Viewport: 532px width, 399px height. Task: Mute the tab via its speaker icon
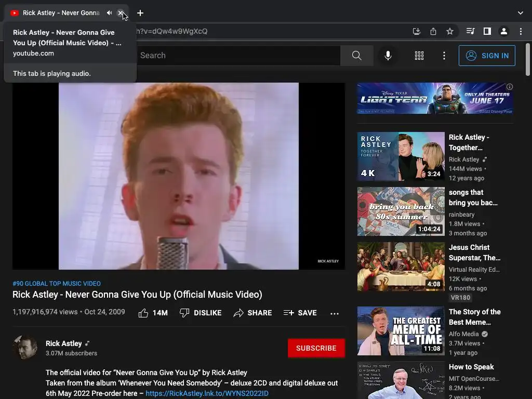pyautogui.click(x=109, y=13)
